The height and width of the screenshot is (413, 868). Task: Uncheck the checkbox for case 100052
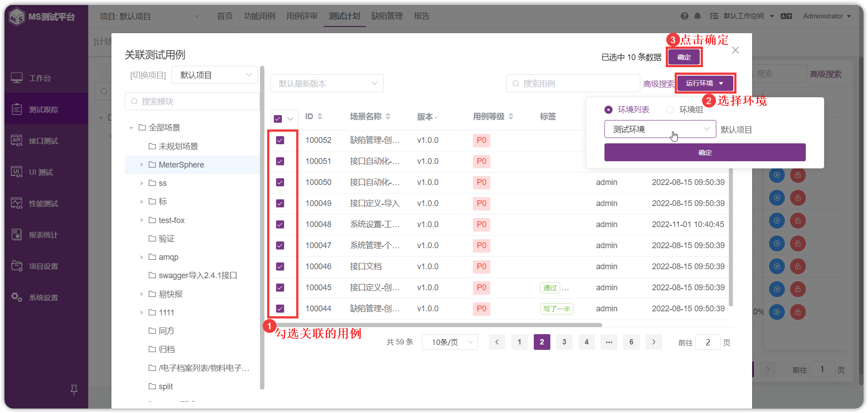tap(280, 140)
